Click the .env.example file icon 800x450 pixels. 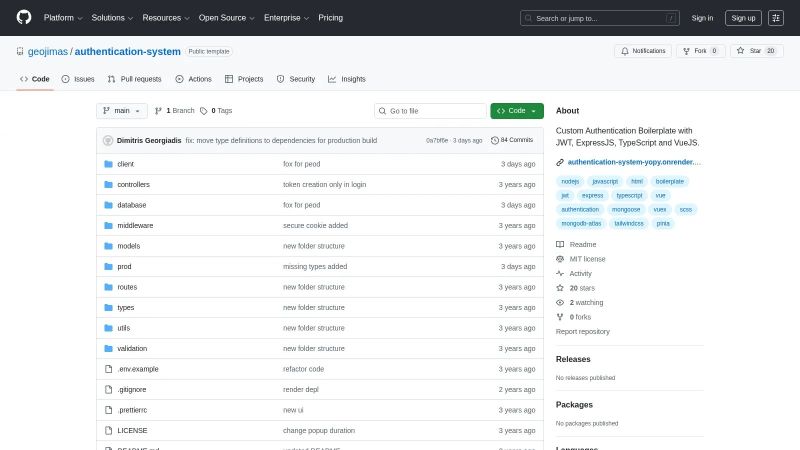point(108,369)
